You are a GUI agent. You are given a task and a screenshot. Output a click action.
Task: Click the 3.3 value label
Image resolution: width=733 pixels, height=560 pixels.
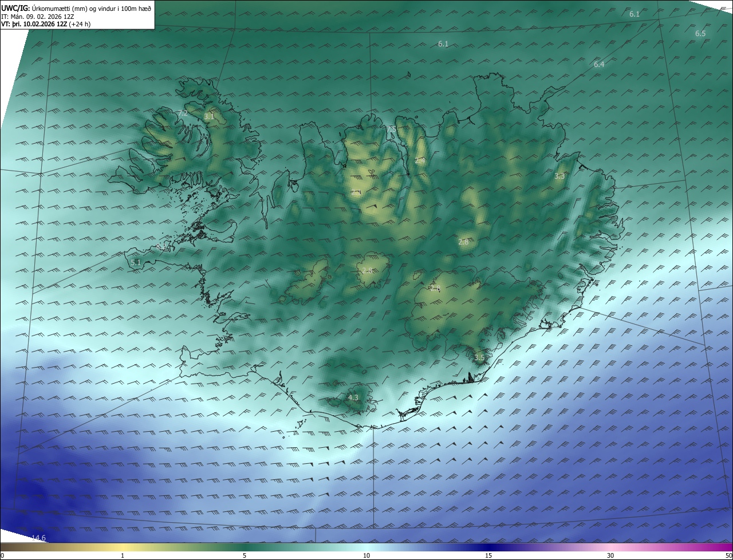point(559,176)
